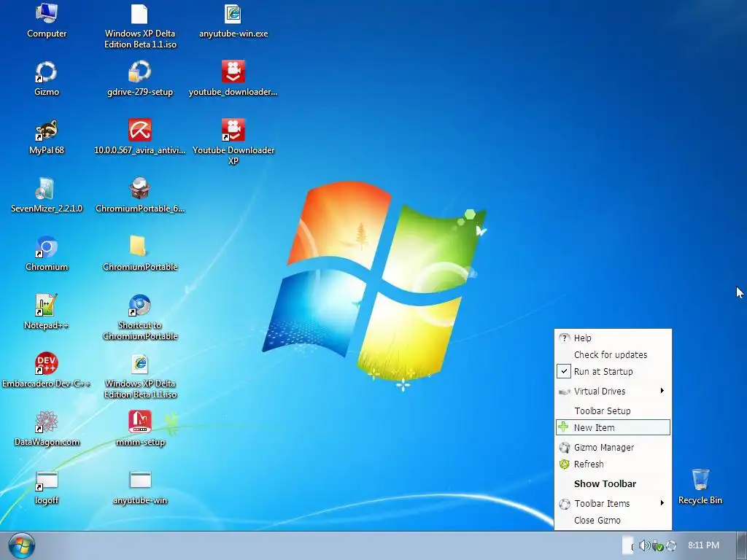Select the Embarcadero Dev-C++ icon
Viewport: 747px width, 560px height.
click(46, 363)
